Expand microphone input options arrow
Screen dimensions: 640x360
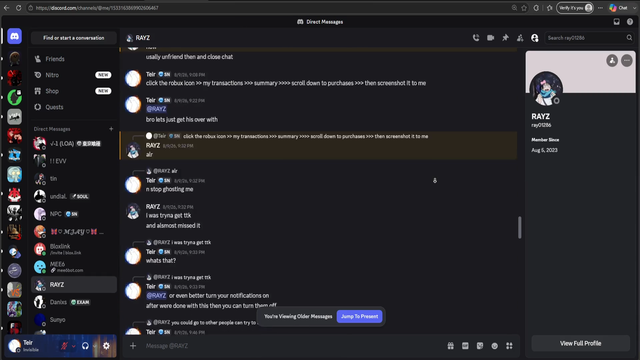click(x=73, y=346)
